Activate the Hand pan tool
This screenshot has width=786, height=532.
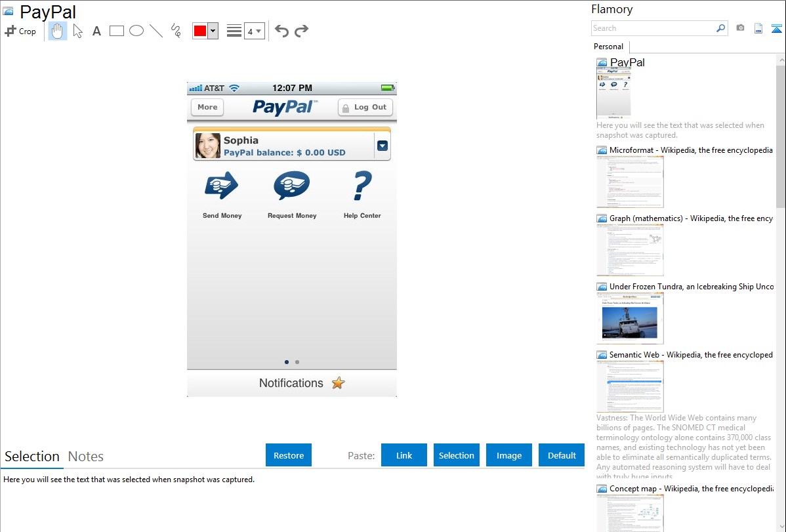coord(57,31)
